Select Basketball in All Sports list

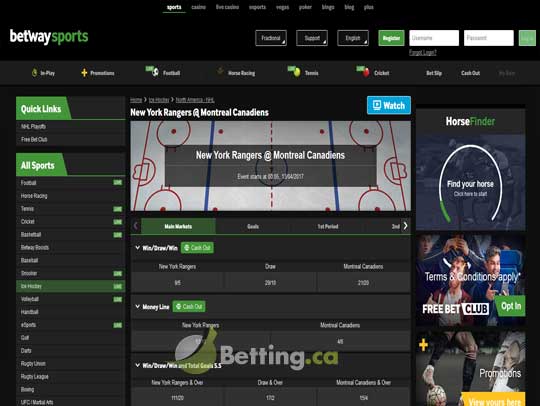(x=71, y=235)
